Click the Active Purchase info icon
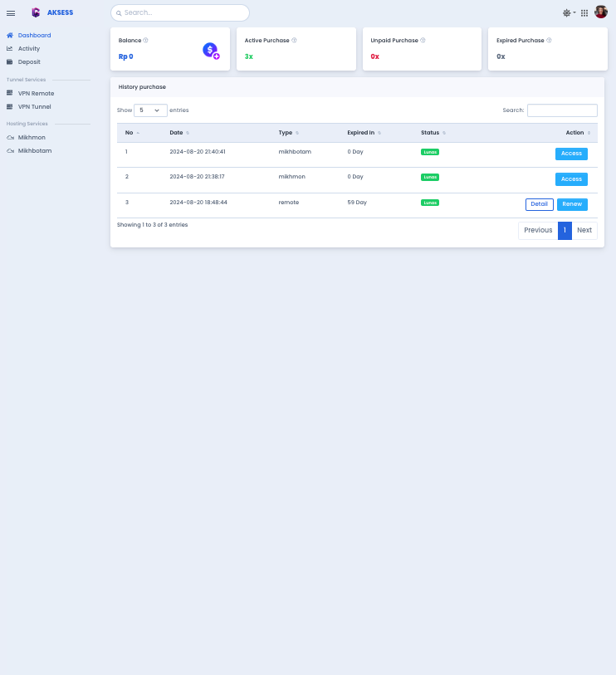Screen dimensions: 616x675 294,40
